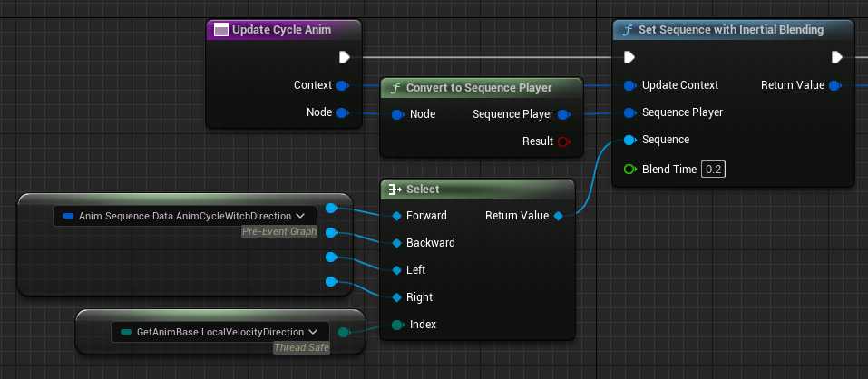Viewport: 868px width, 379px height.
Task: Click the Update Cycle Anim execution output pin
Action: (x=345, y=57)
